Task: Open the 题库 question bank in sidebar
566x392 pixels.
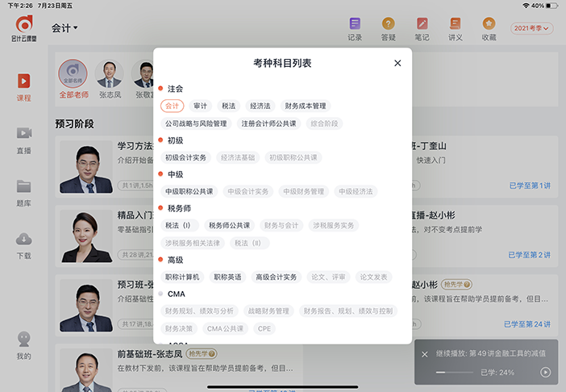Action: 24,191
